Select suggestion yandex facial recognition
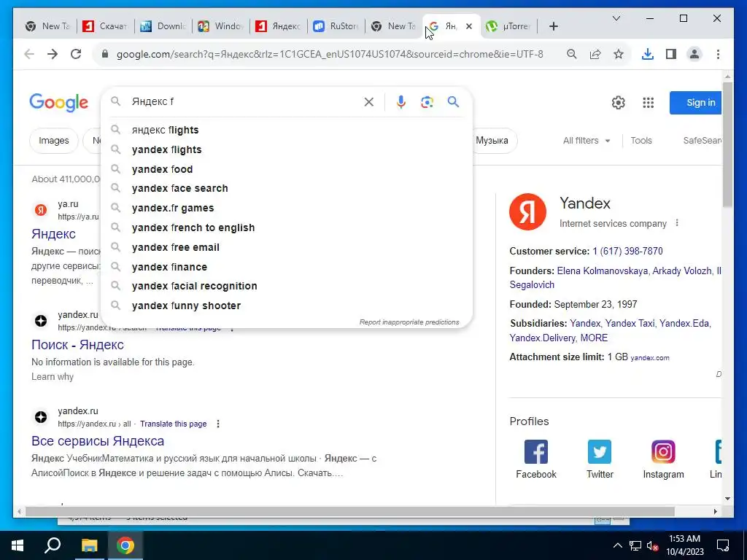 (x=287, y=286)
